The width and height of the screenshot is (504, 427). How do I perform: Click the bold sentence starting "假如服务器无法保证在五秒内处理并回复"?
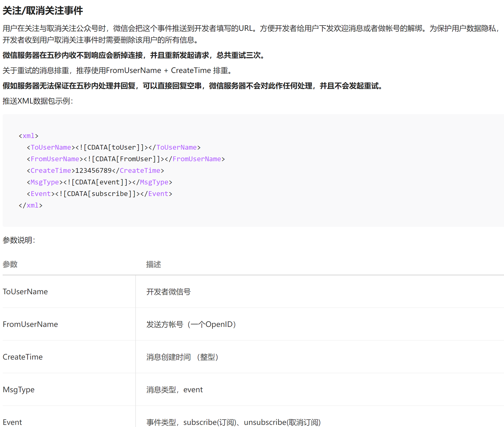193,86
